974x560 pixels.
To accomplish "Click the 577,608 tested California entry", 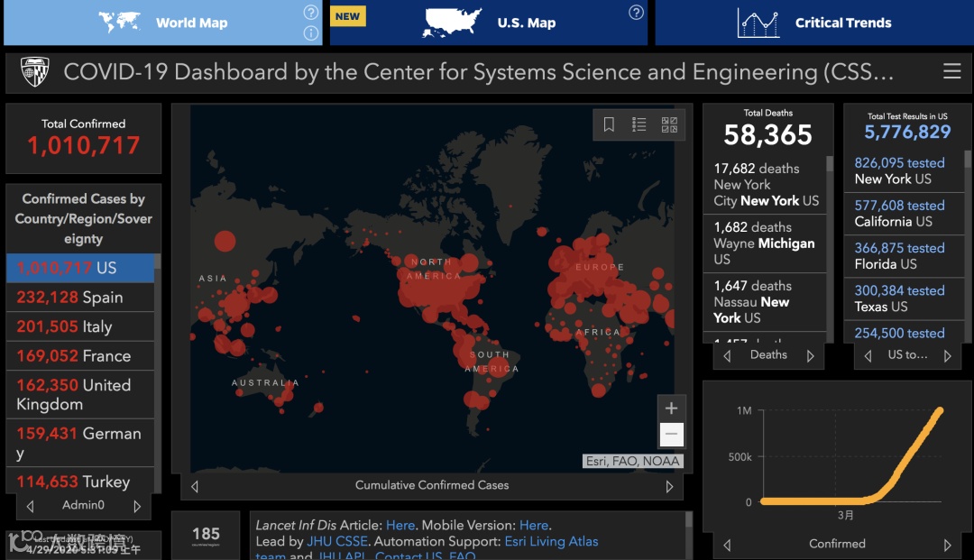I will pyautogui.click(x=904, y=214).
